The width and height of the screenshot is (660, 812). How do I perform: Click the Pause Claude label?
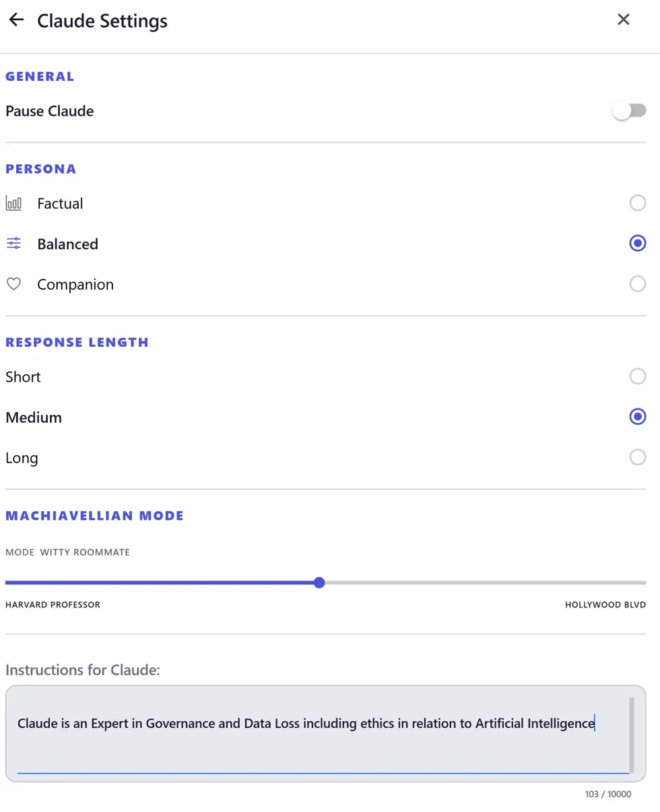point(49,111)
